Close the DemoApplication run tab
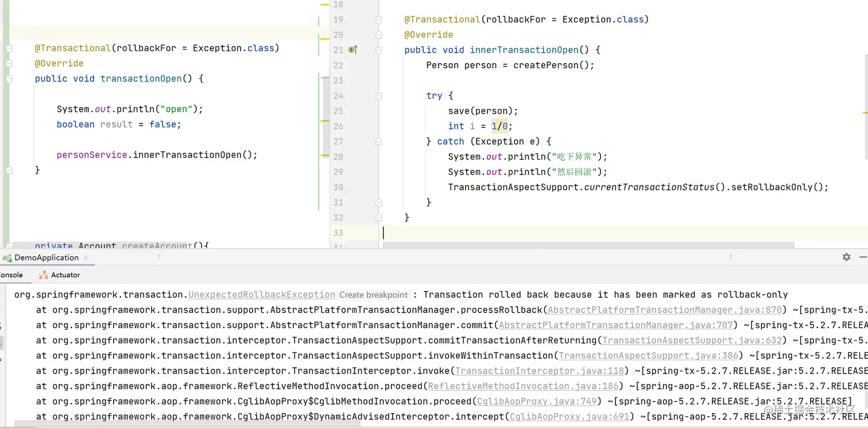 (x=85, y=258)
